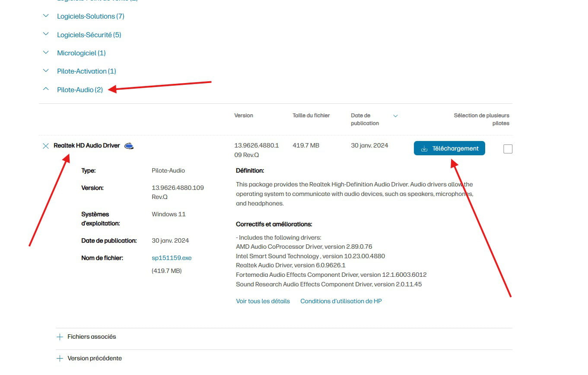Viewport: 588px width, 375px height.
Task: Click the Realtek Audio Driver version 6.0.9626.1 line
Action: 291,265
